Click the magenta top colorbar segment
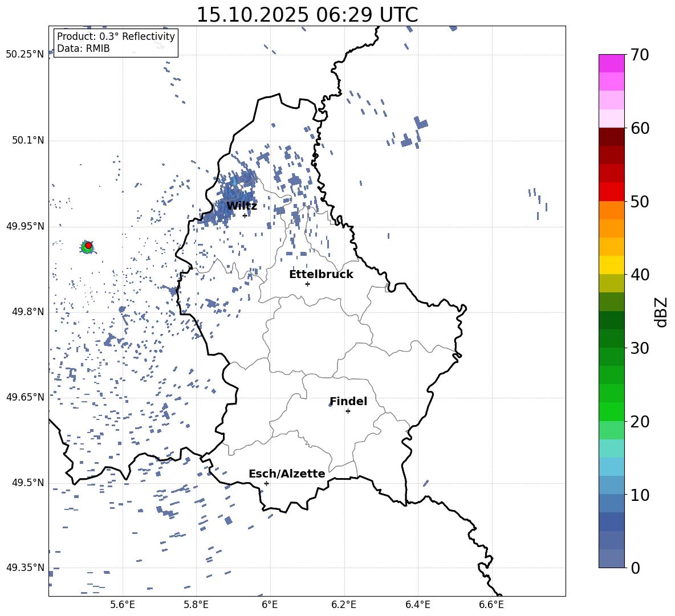675x616 pixels. (612, 63)
